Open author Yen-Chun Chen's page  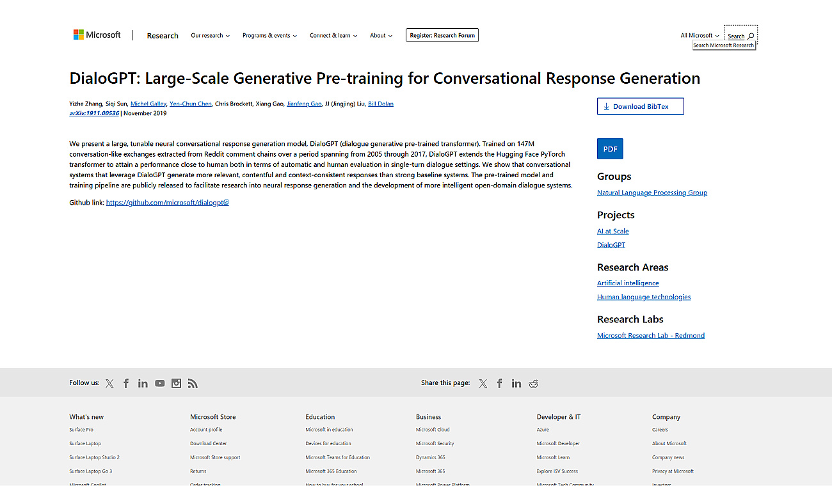point(191,104)
